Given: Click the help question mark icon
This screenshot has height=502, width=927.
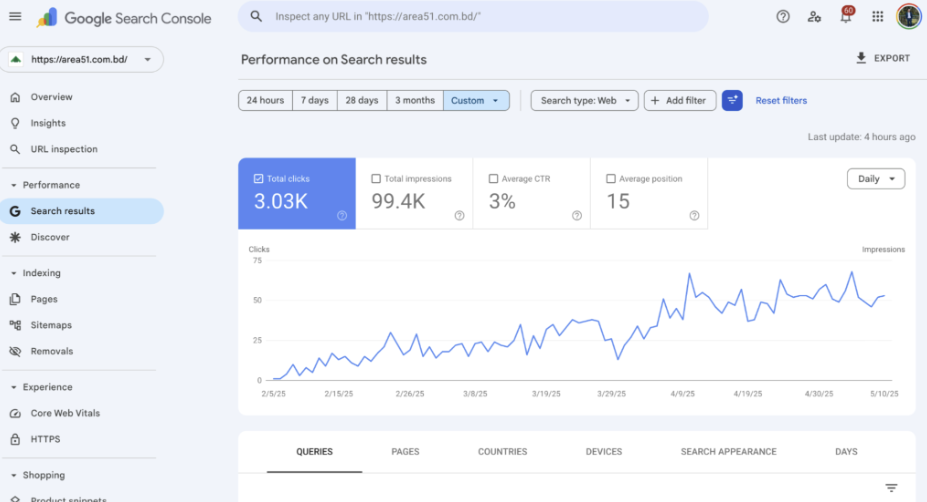Looking at the screenshot, I should 783,16.
